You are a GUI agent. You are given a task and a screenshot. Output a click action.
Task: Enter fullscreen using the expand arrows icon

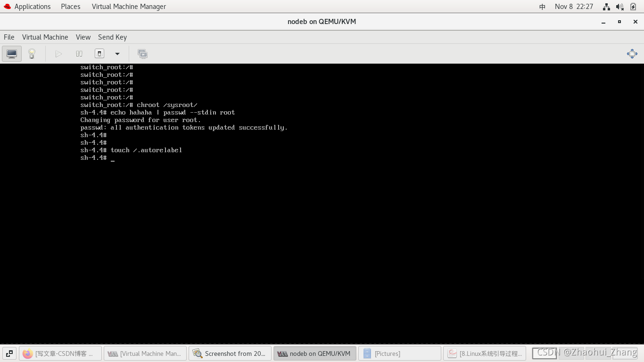pyautogui.click(x=632, y=54)
